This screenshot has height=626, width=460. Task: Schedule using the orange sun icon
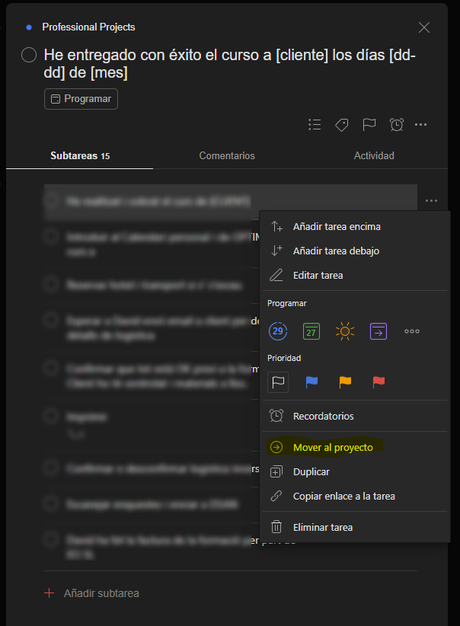pos(345,331)
